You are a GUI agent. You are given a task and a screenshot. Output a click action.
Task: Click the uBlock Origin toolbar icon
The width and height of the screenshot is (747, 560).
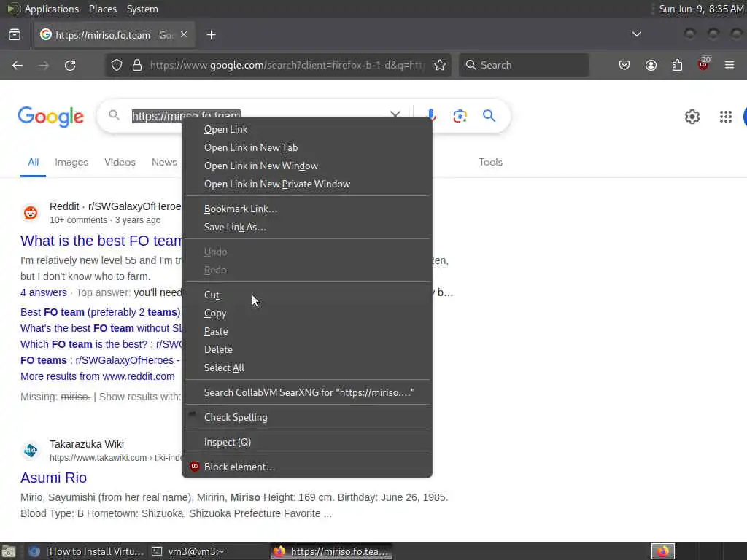click(704, 64)
